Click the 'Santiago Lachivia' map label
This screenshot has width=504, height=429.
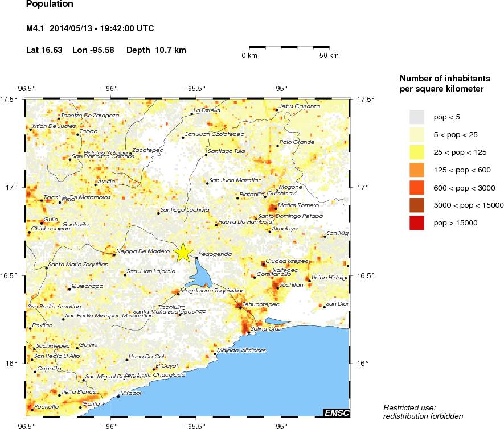185,210
